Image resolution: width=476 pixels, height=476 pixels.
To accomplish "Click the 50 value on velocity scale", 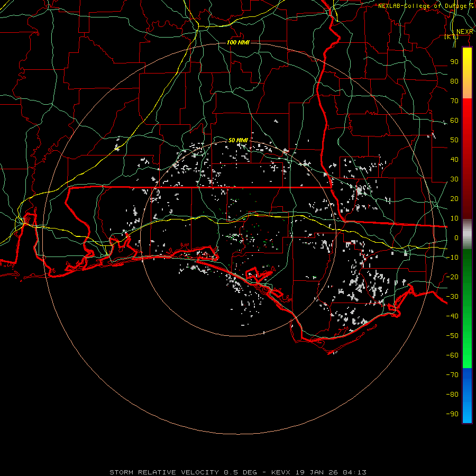I will coord(454,140).
